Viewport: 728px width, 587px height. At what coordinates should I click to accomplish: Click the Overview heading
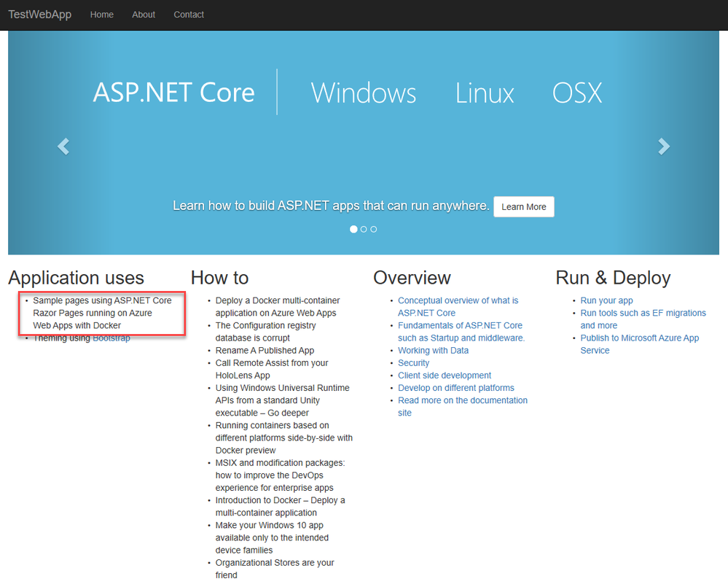tap(412, 278)
